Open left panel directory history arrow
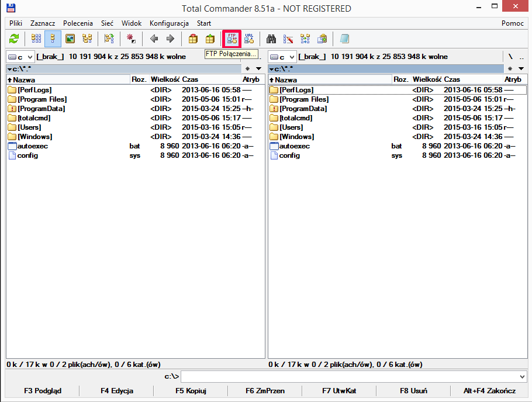532x402 pixels. (259, 69)
